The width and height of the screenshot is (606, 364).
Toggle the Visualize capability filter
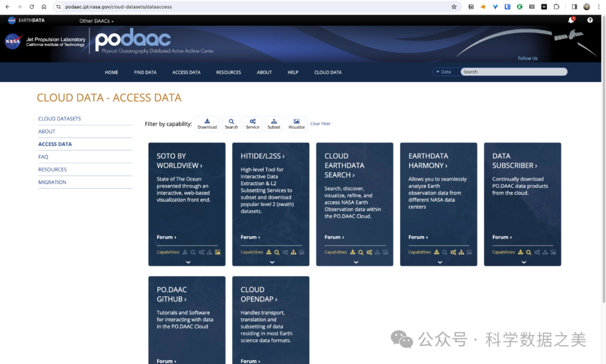296,124
